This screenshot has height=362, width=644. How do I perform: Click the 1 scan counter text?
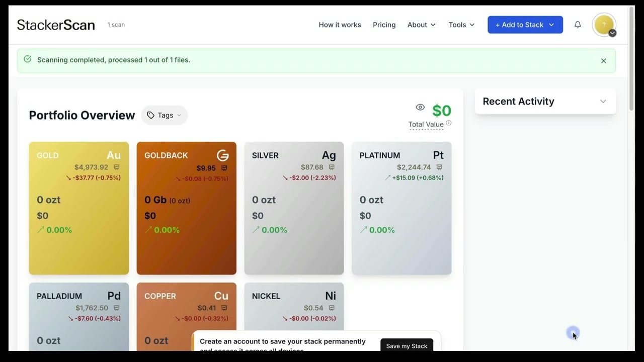pyautogui.click(x=116, y=25)
